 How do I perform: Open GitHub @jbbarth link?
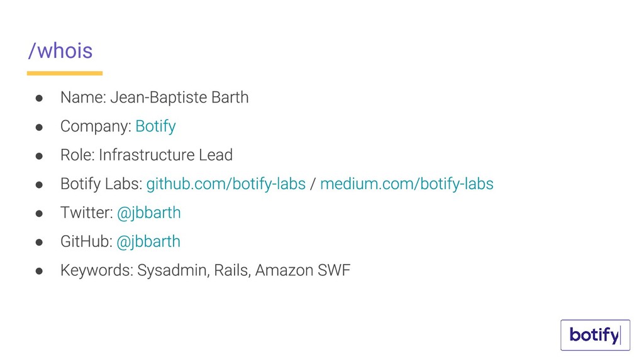click(148, 242)
